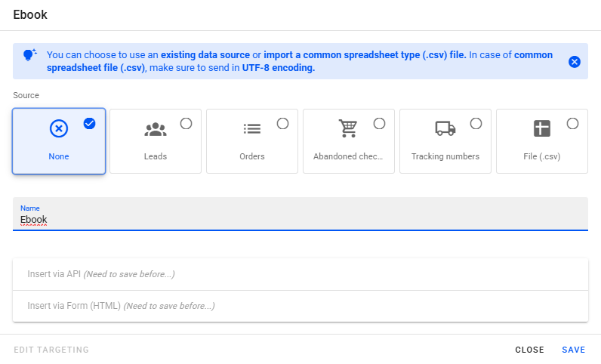Expand the Insert via Form (HTML) section

(x=300, y=306)
